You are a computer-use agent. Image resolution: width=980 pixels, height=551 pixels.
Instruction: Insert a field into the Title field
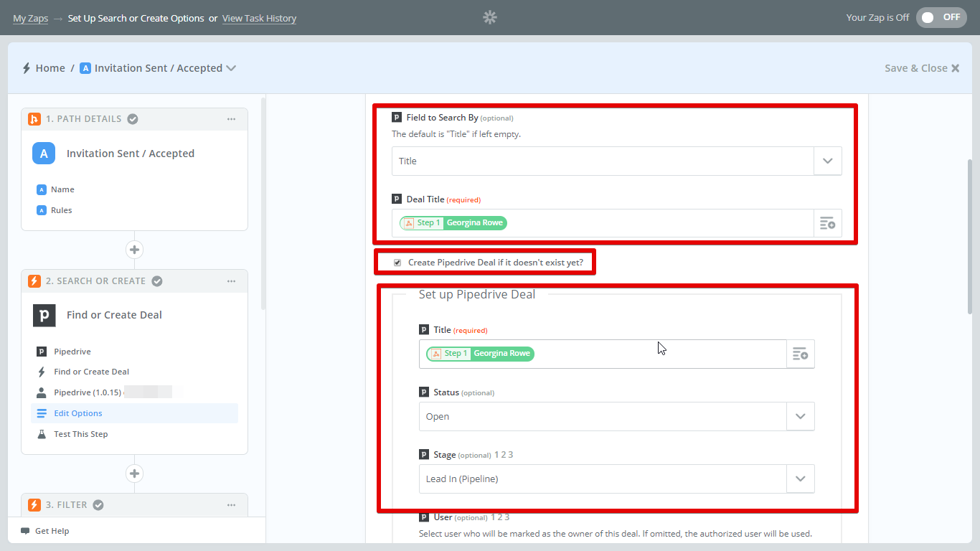click(x=801, y=354)
